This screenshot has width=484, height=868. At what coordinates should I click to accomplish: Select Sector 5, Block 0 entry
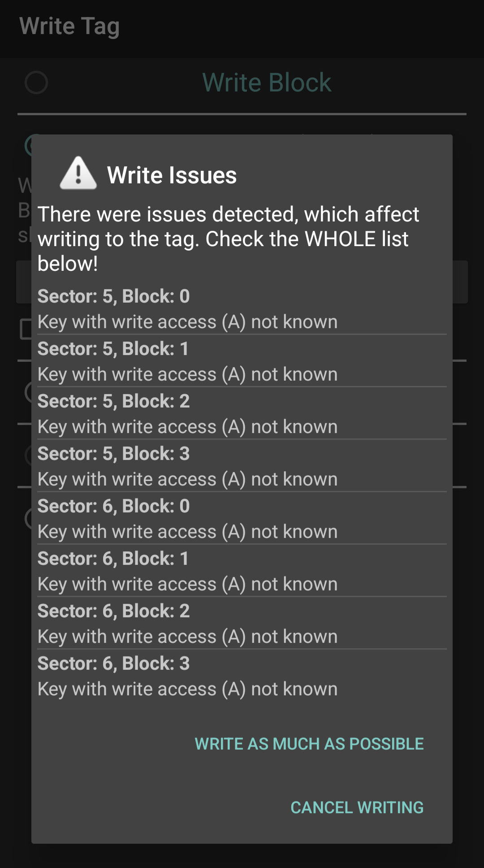[242, 309]
